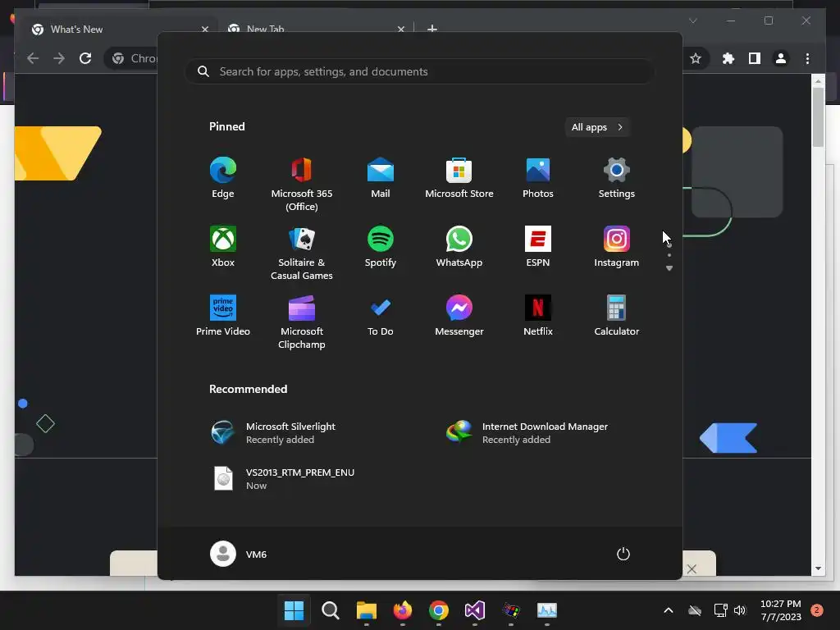Launch the Photos app
This screenshot has height=630, width=840.
tap(538, 178)
